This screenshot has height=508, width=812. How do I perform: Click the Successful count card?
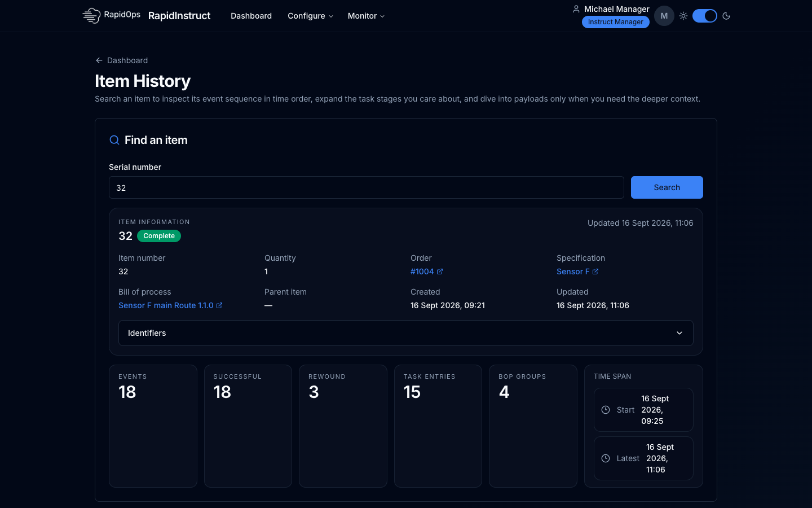point(248,426)
